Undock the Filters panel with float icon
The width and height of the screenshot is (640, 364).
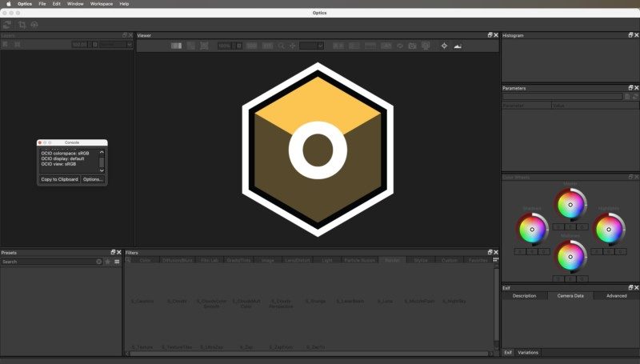pyautogui.click(x=490, y=252)
